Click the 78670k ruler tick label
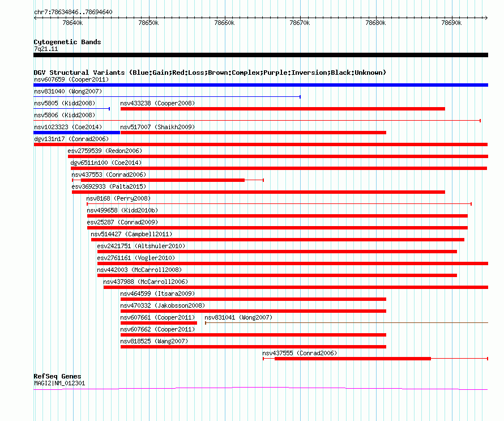The image size is (504, 421). pyautogui.click(x=300, y=23)
